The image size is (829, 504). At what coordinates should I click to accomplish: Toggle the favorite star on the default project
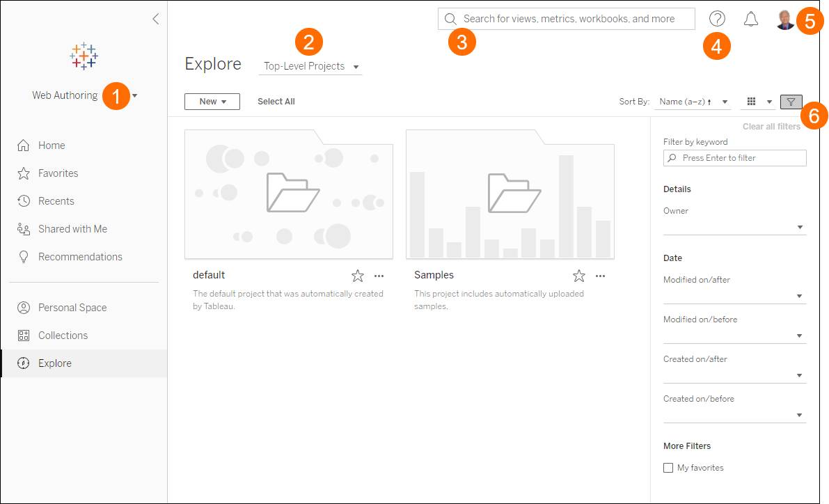click(358, 276)
